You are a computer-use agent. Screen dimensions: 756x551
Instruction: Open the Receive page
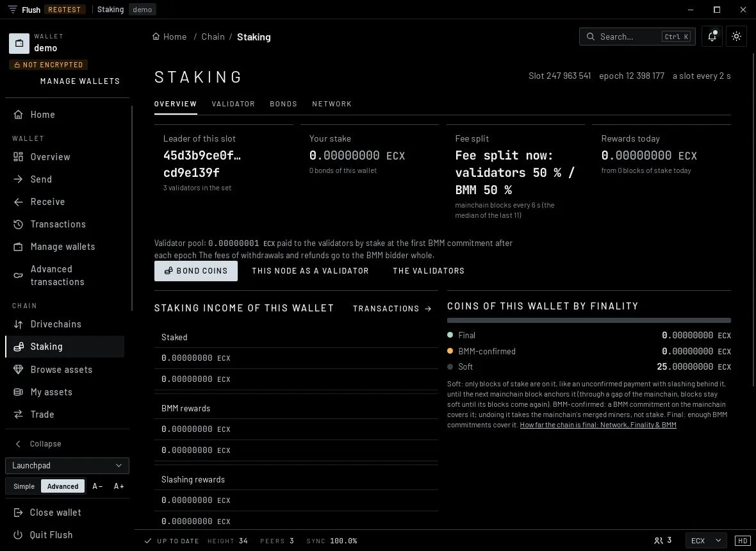tap(65, 202)
